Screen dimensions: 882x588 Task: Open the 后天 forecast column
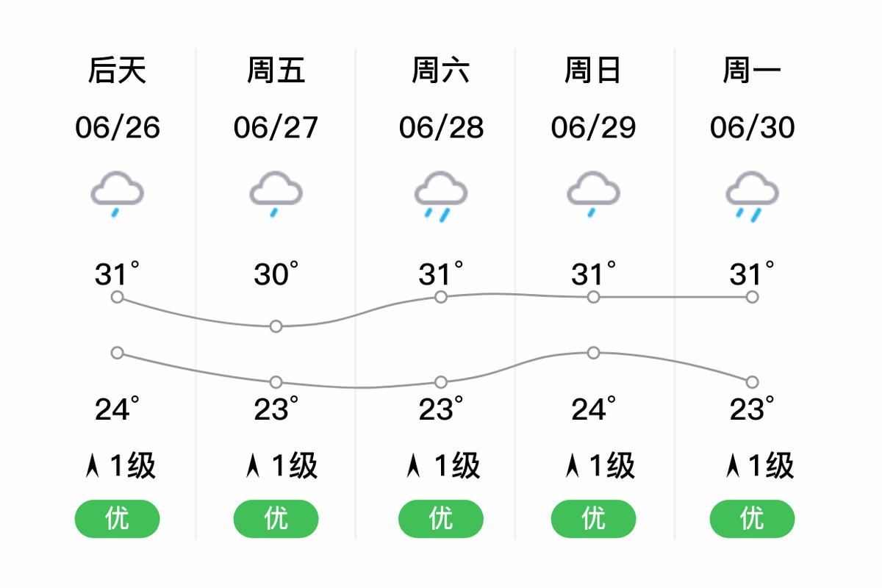point(116,70)
